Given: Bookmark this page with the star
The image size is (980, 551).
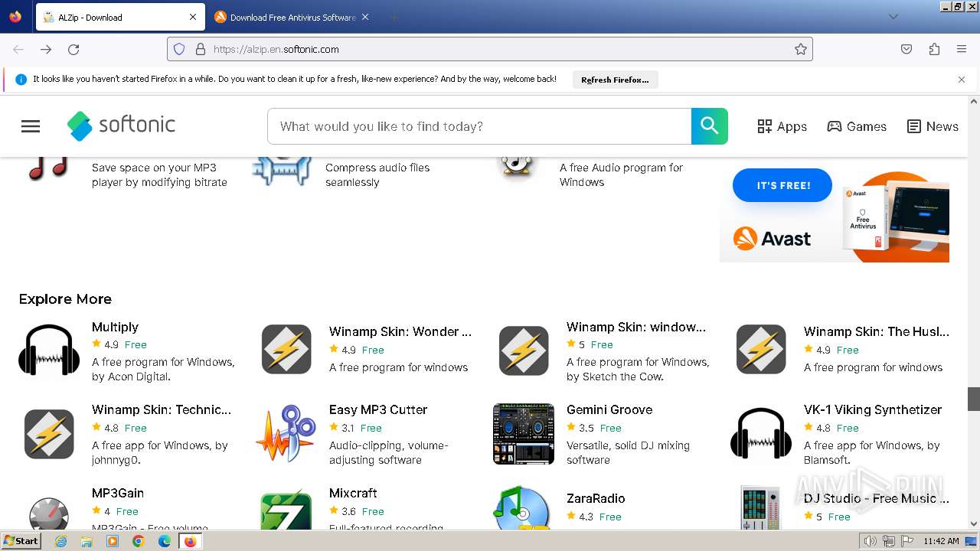Looking at the screenshot, I should tap(801, 49).
